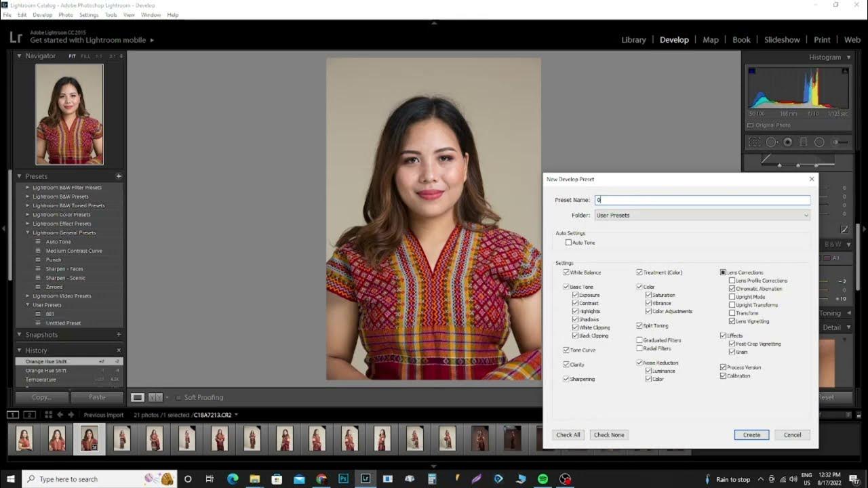This screenshot has width=868, height=488.
Task: Select the Crop Overlay tool
Action: (754, 142)
